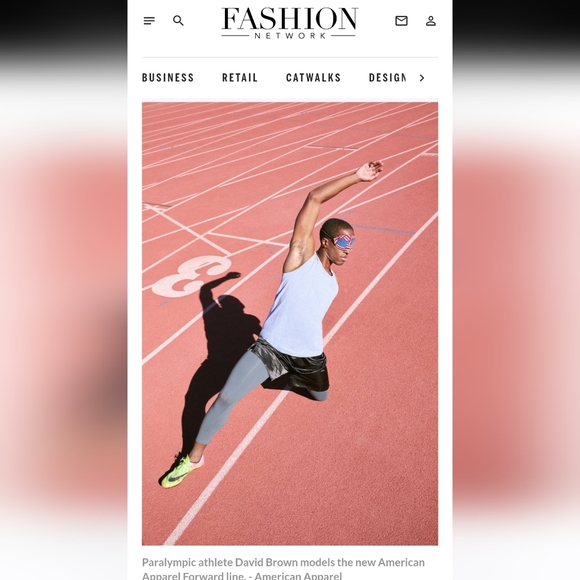
Task: Open the track athlete article photo
Action: (290, 324)
